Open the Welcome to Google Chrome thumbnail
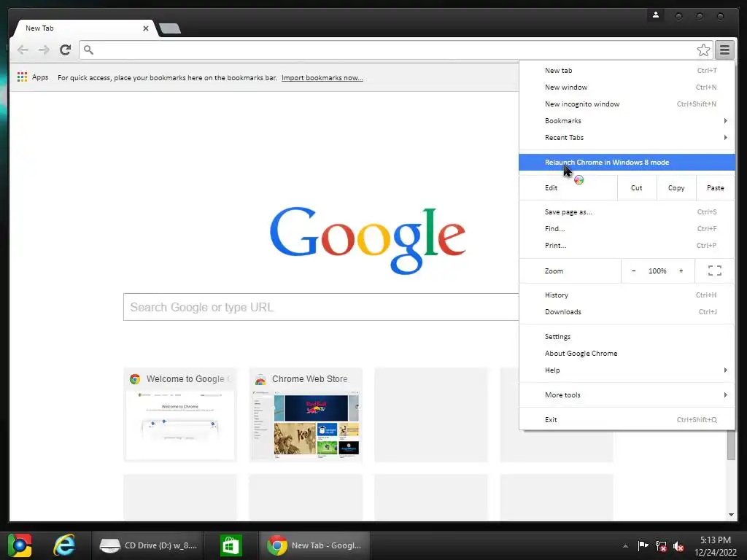This screenshot has height=560, width=747. pyautogui.click(x=180, y=414)
